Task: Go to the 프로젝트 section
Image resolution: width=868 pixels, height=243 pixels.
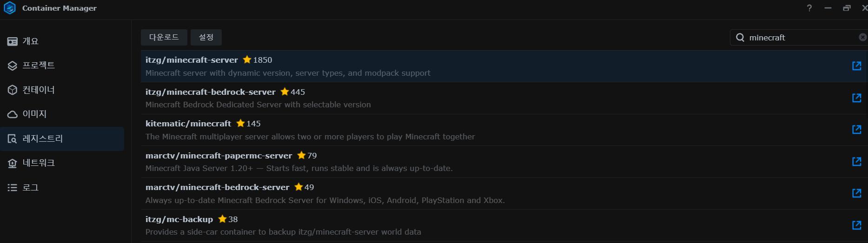Action: tap(39, 66)
